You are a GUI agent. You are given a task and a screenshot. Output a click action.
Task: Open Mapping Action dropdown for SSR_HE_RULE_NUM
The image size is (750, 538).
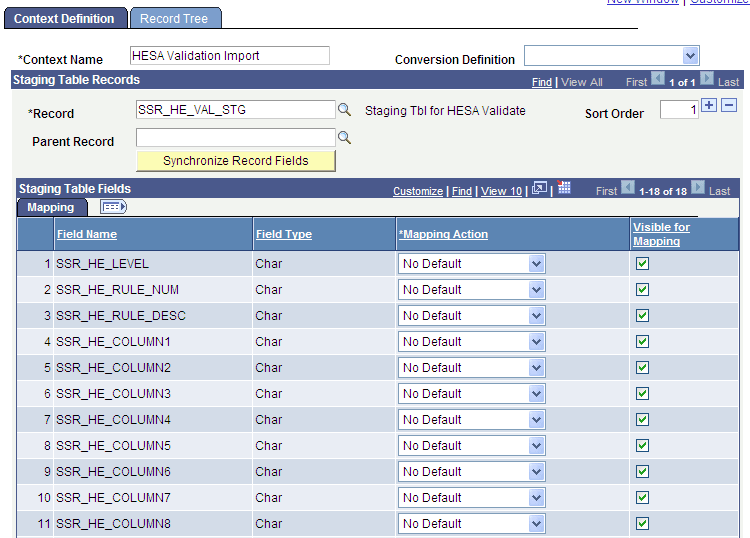coord(472,289)
